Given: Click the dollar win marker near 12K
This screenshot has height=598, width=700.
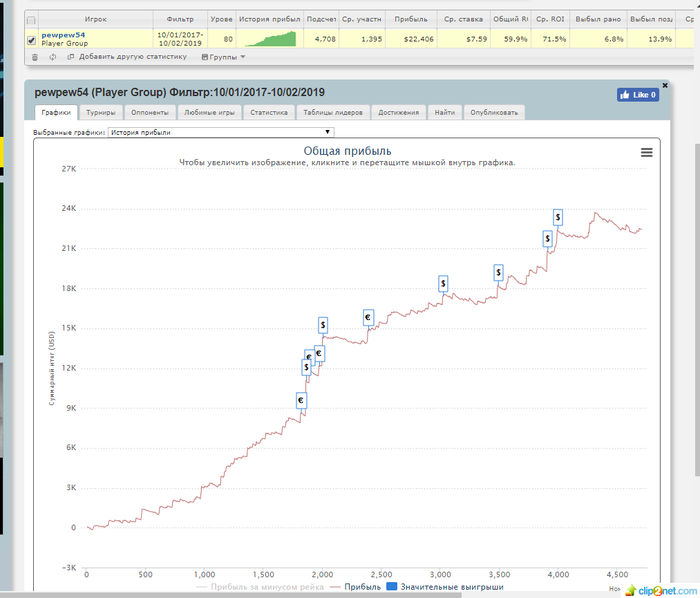Looking at the screenshot, I should tap(306, 367).
